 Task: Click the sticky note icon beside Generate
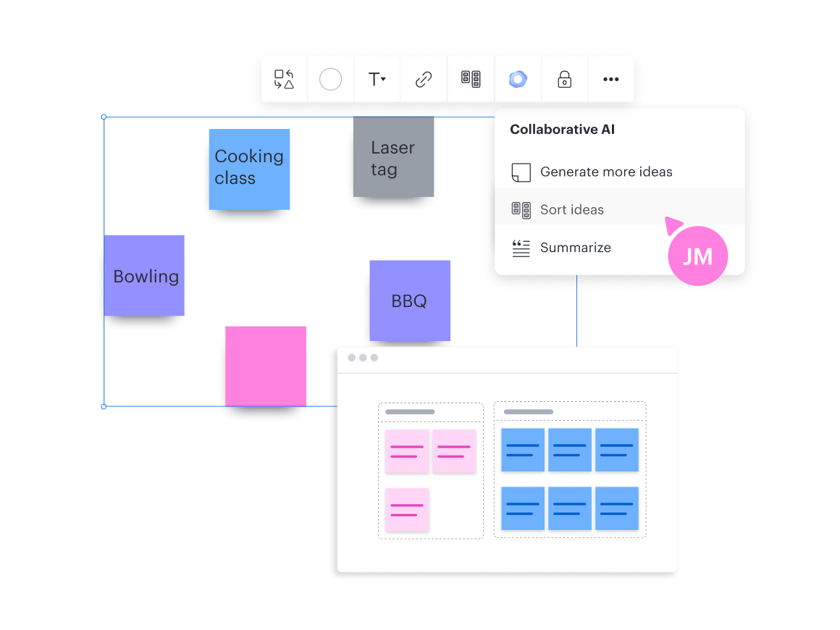[x=521, y=172]
